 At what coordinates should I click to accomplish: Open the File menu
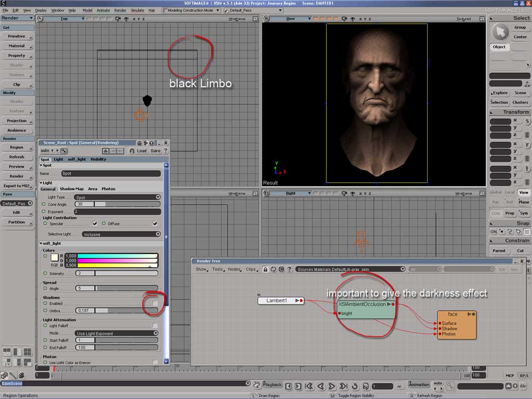[5, 10]
